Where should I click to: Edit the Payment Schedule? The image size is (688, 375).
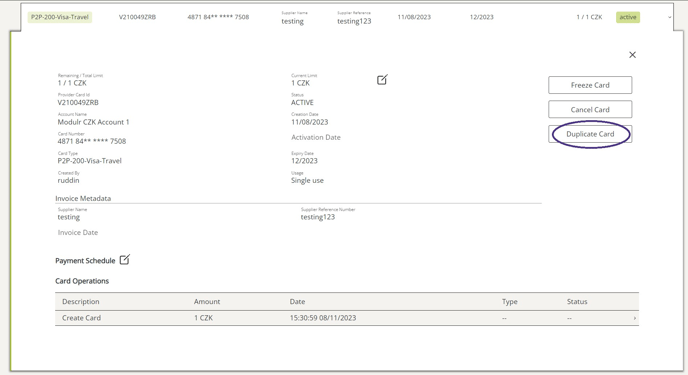point(125,260)
